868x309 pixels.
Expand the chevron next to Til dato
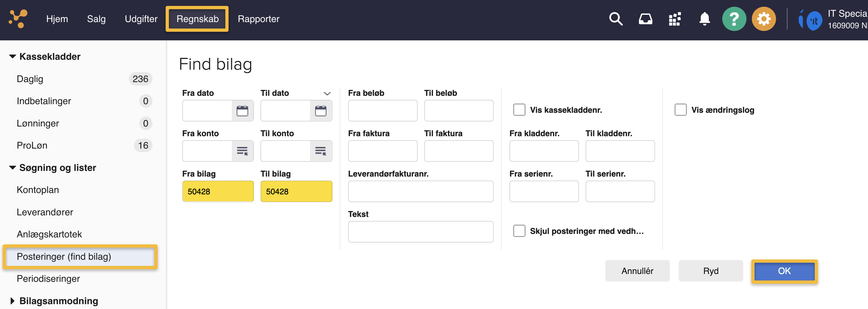(327, 93)
